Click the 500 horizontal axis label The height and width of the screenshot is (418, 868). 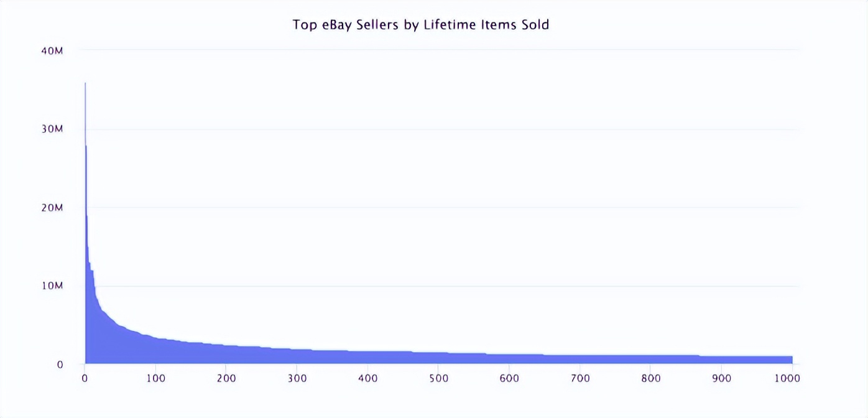pos(438,378)
